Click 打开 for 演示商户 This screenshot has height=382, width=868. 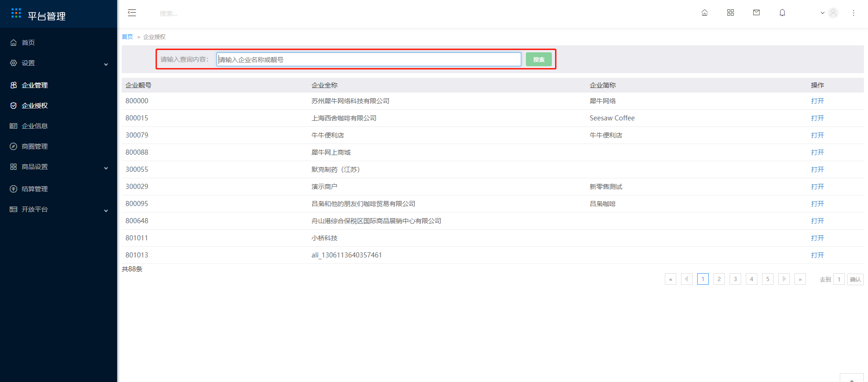(818, 187)
